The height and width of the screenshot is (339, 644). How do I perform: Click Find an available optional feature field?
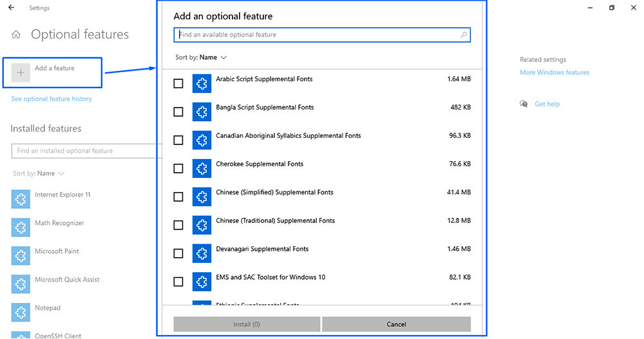pyautogui.click(x=322, y=35)
